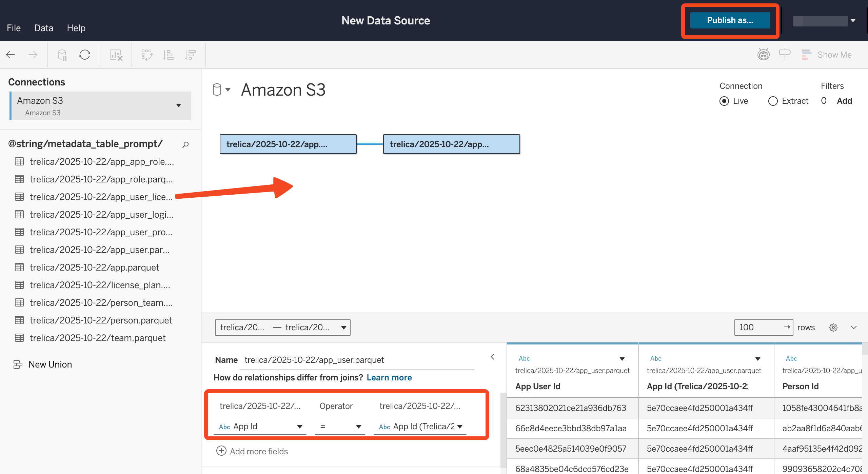Click the Learn more link
The height and width of the screenshot is (474, 868).
(x=389, y=377)
